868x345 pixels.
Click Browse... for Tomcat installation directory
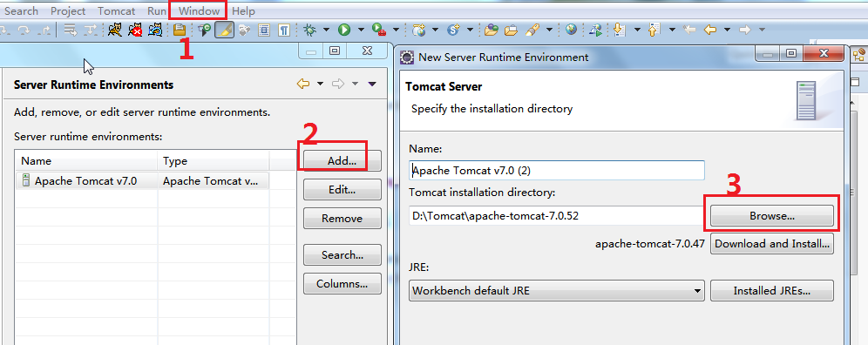pos(771,216)
